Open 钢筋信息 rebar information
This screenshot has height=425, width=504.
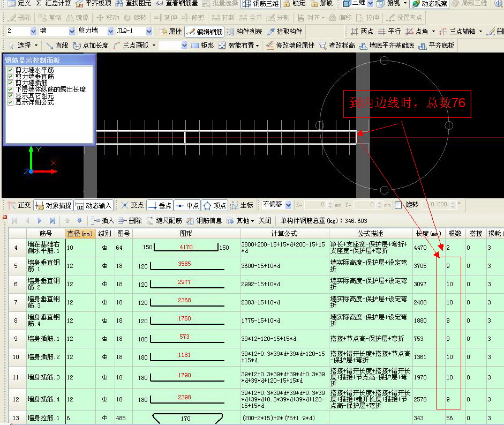[204, 221]
